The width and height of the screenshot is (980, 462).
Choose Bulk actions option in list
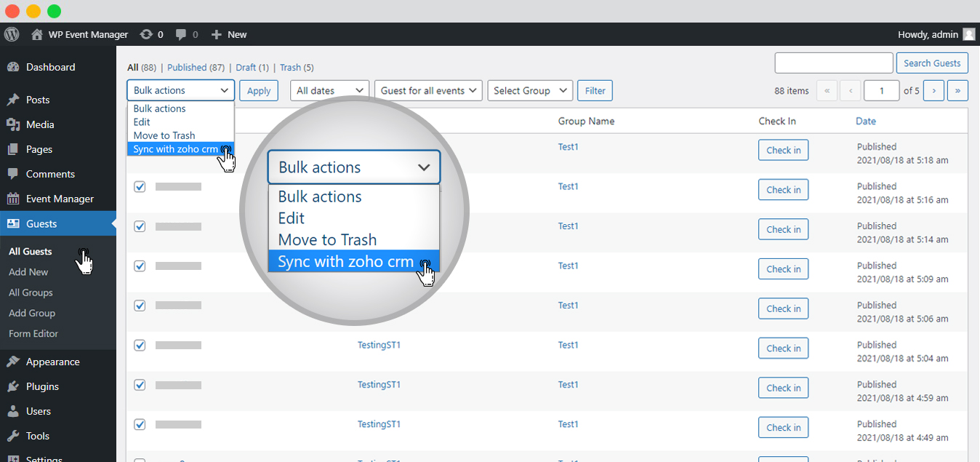click(x=180, y=108)
